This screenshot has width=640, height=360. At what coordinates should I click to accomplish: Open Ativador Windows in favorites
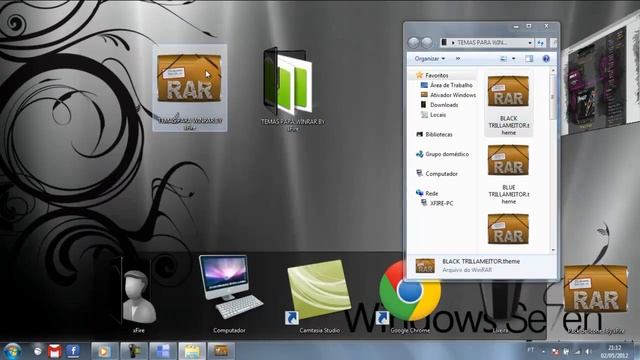tap(453, 95)
